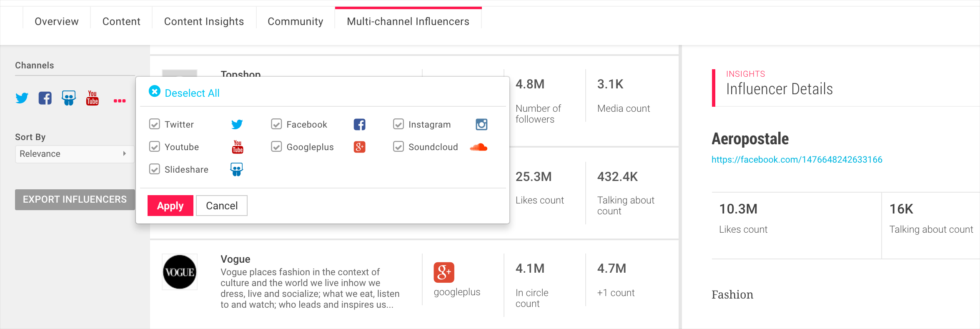Uncheck the Instagram checkbox
Image resolution: width=980 pixels, height=329 pixels.
pos(399,124)
